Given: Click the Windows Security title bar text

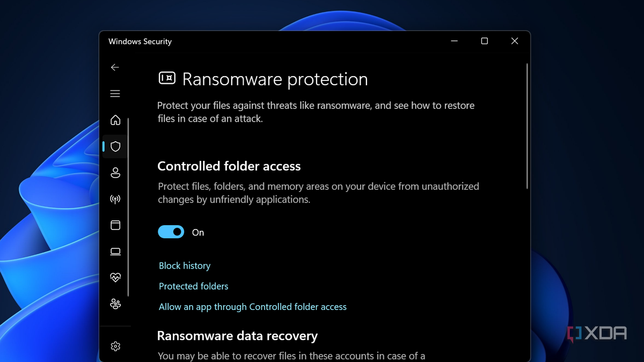Looking at the screenshot, I should [x=140, y=41].
